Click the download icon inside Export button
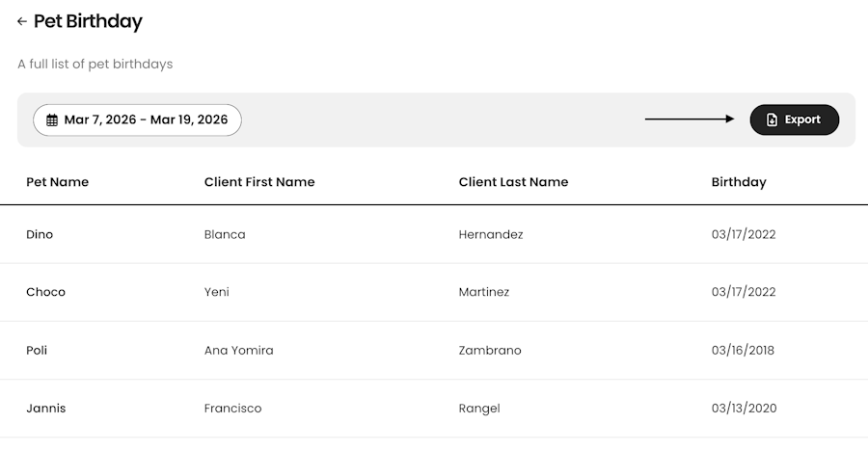This screenshot has width=868, height=450. [773, 119]
